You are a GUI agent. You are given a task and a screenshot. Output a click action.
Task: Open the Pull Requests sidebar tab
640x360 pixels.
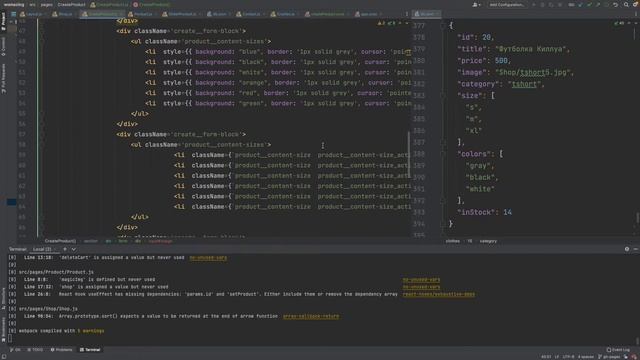coord(3,79)
